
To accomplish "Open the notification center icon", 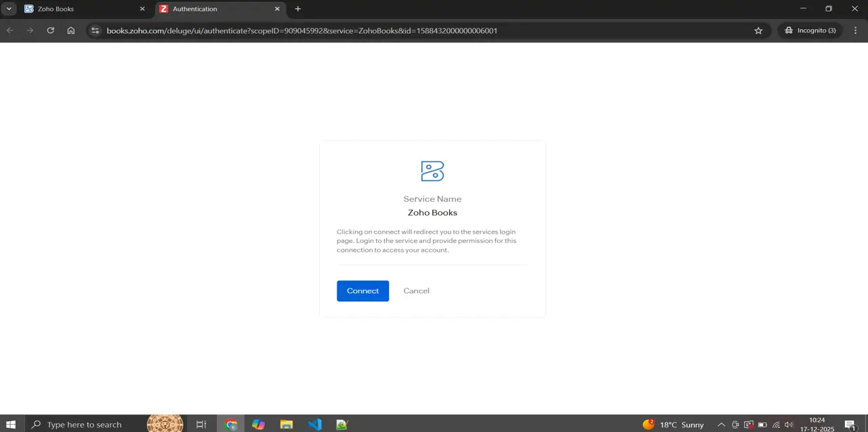I will [850, 425].
